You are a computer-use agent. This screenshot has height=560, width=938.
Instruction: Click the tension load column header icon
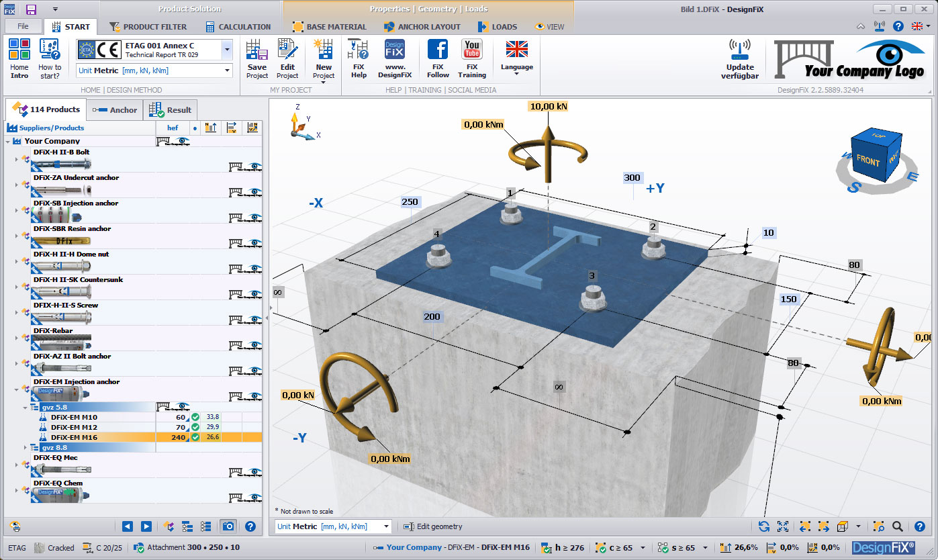[210, 128]
